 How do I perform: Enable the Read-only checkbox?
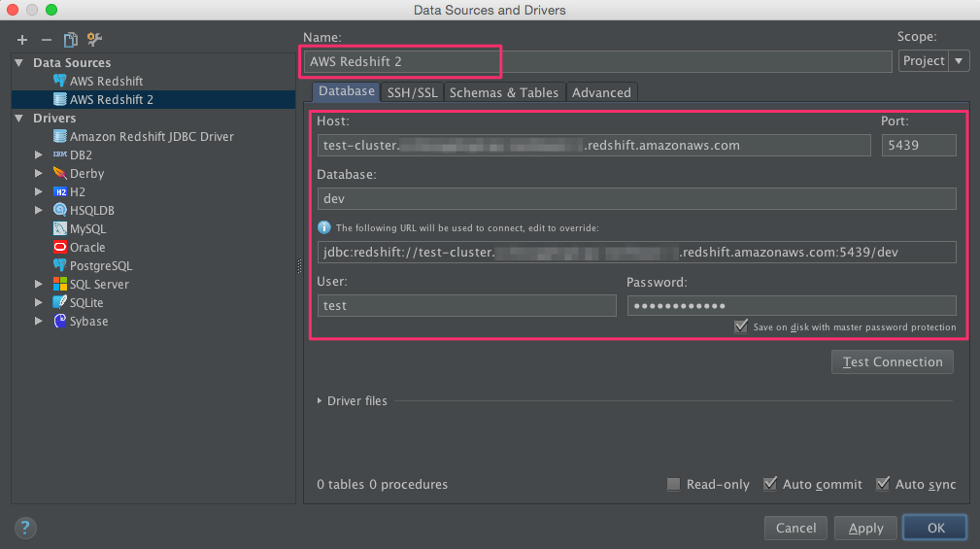coord(673,484)
